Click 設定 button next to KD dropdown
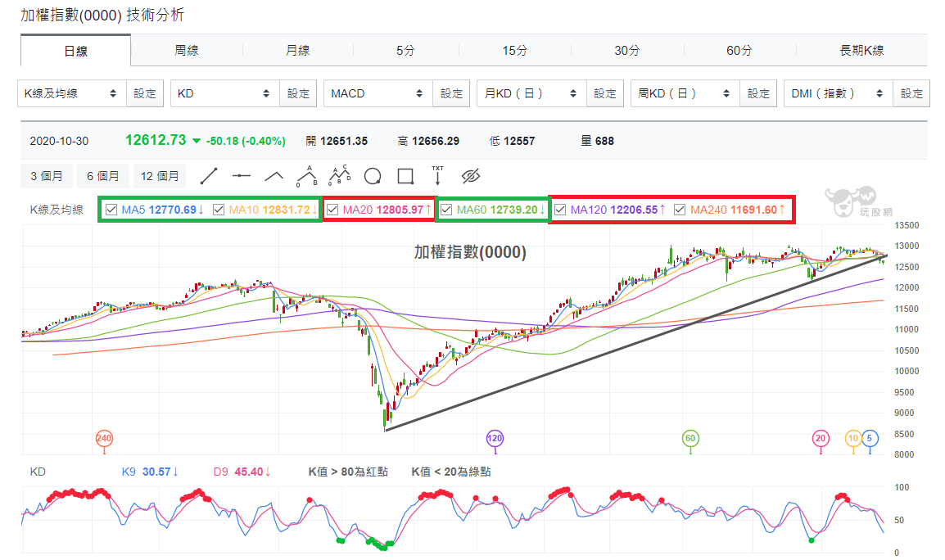Screen dimensions: 945x560 click(299, 93)
